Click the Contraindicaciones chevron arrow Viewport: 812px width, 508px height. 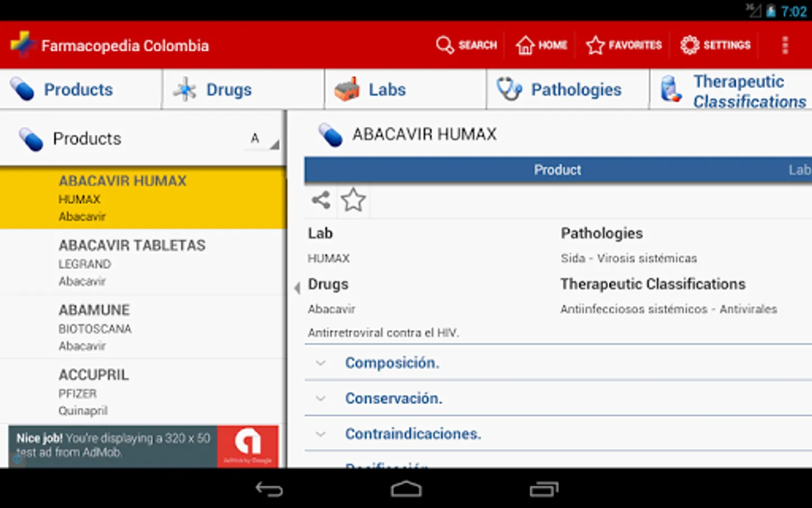pyautogui.click(x=321, y=434)
